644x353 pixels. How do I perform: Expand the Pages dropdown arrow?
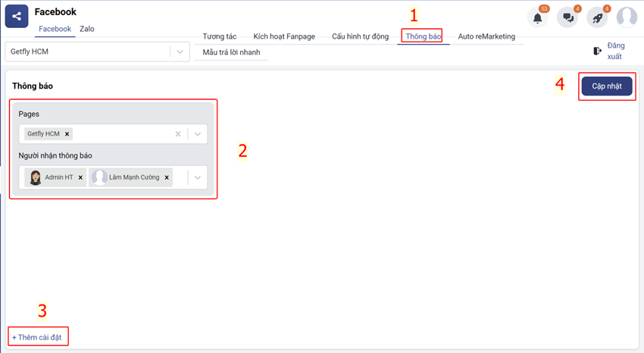click(x=197, y=134)
